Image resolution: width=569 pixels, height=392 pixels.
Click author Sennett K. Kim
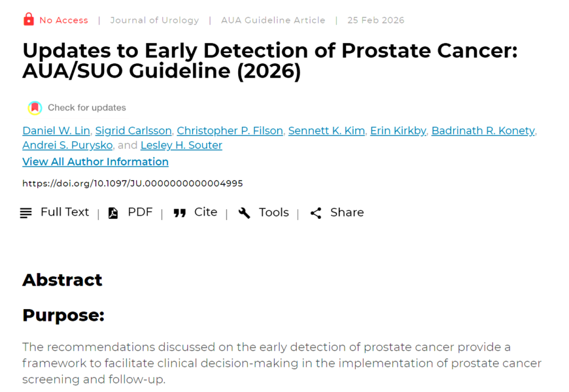coord(326,131)
